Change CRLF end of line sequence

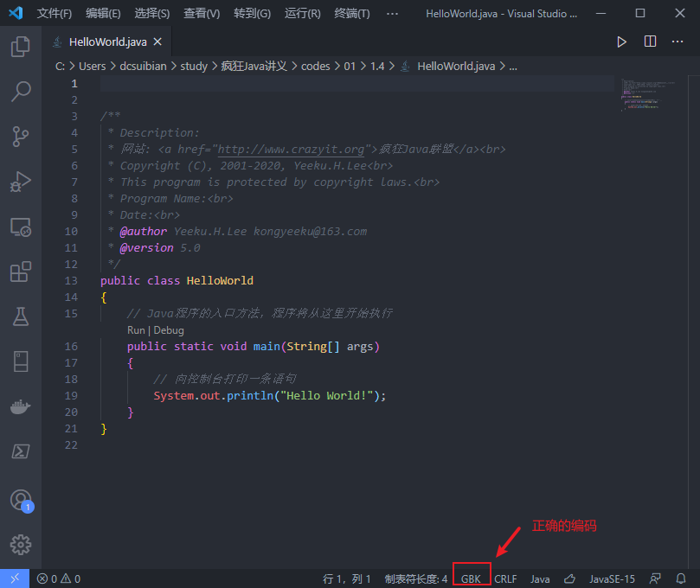pyautogui.click(x=505, y=578)
